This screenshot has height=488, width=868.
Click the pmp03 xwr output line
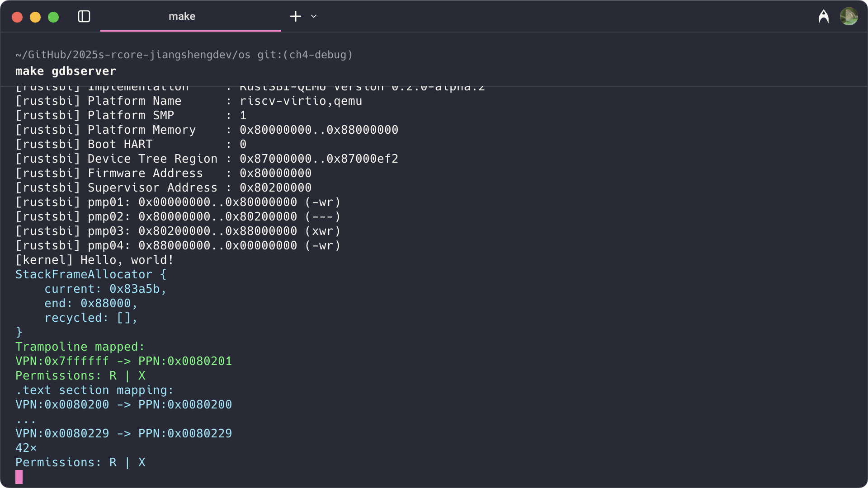(178, 231)
